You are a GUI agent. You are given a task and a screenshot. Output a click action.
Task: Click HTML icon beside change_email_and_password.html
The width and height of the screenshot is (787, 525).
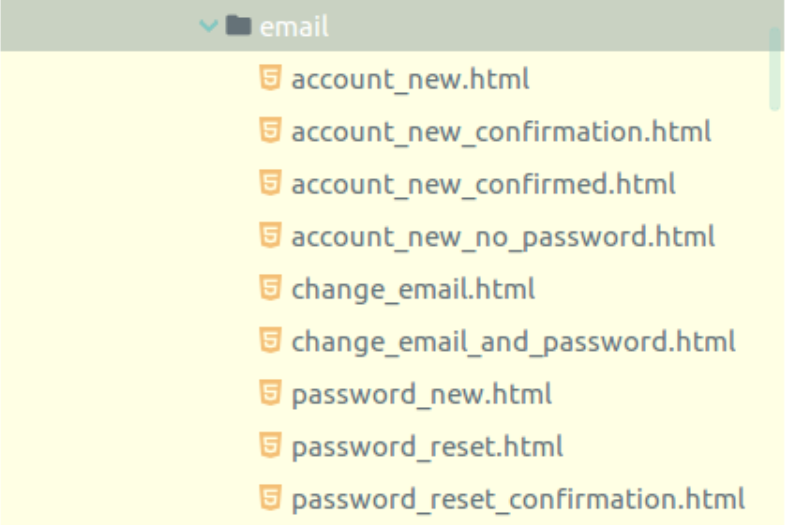pyautogui.click(x=271, y=340)
